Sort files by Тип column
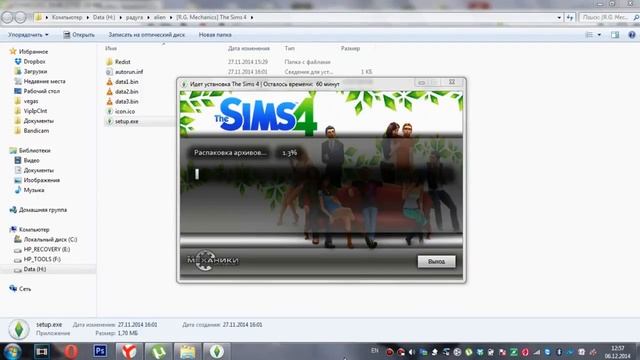This screenshot has height=360, width=640. (x=289, y=48)
